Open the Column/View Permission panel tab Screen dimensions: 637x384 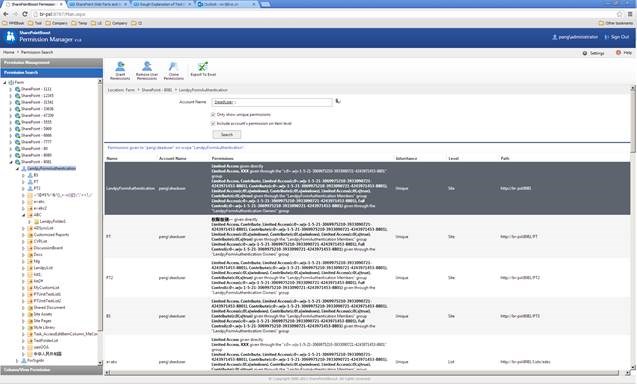[x=52, y=370]
